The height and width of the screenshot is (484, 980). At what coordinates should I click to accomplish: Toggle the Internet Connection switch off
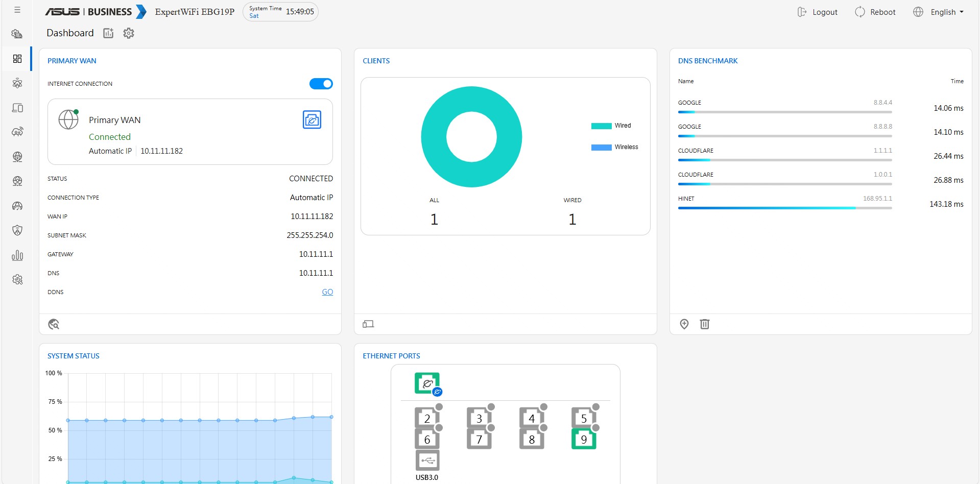click(x=321, y=84)
